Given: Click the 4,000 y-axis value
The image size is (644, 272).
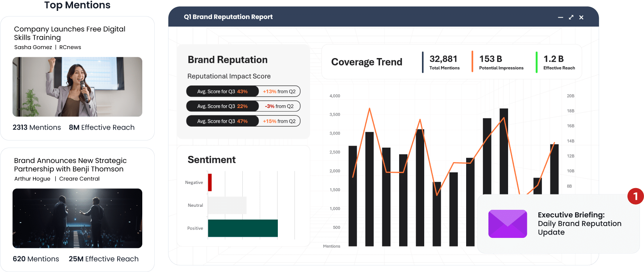Looking at the screenshot, I should point(335,96).
